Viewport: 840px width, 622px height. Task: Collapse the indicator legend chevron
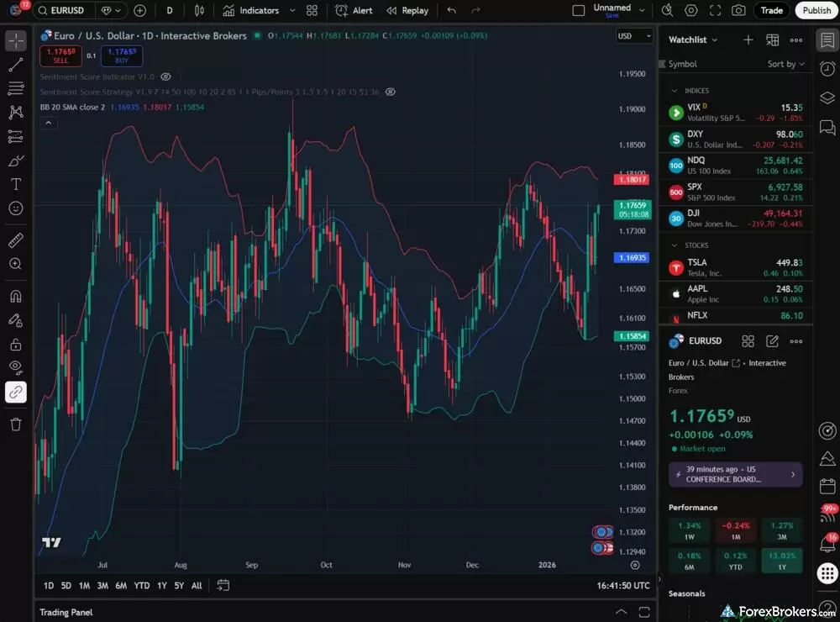pos(48,123)
